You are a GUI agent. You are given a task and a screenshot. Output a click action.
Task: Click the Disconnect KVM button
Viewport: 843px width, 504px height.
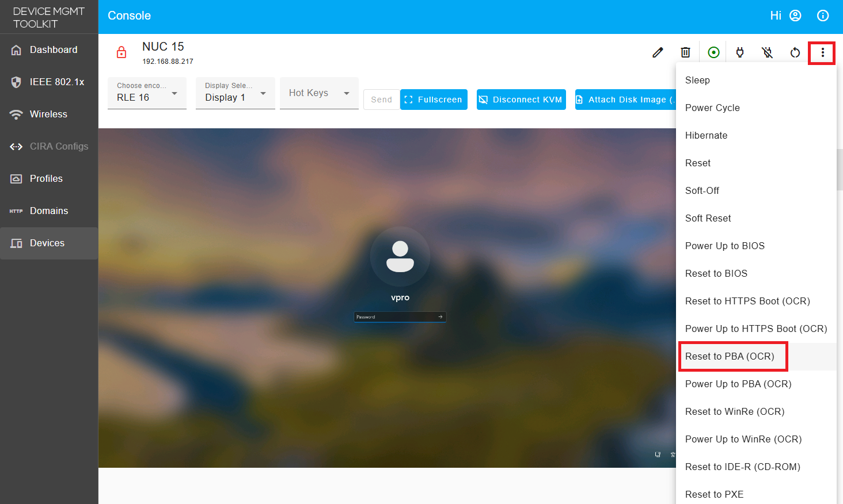(521, 100)
